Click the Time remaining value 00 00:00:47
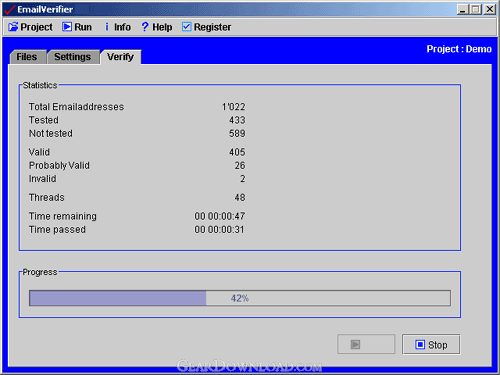Screen dimensions: 500x375 point(220,216)
